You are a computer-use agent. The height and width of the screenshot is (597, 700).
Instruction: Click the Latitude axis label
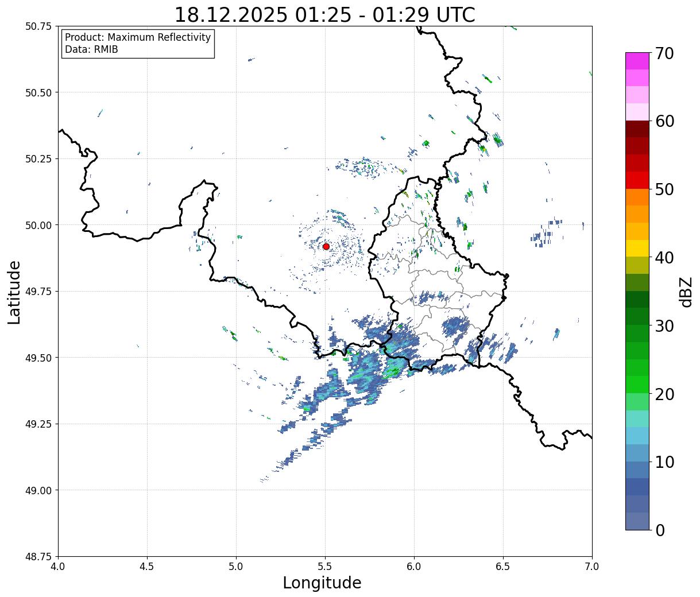point(14,292)
